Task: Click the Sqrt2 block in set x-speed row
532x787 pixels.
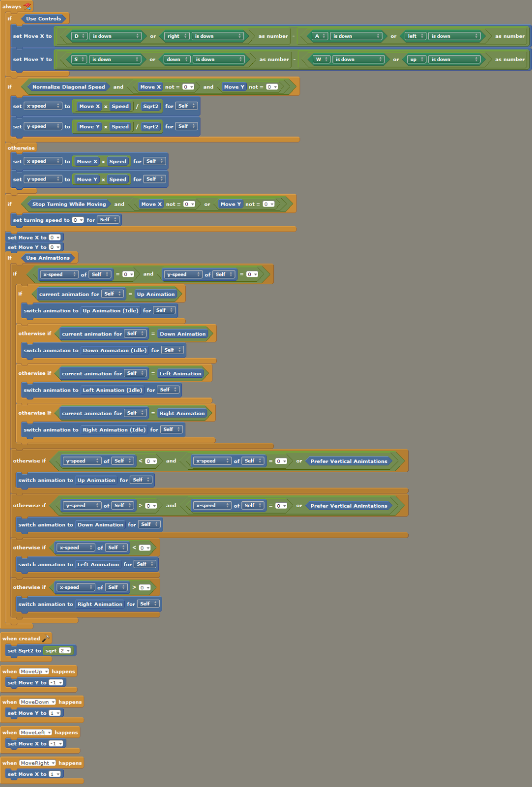Action: tap(150, 106)
